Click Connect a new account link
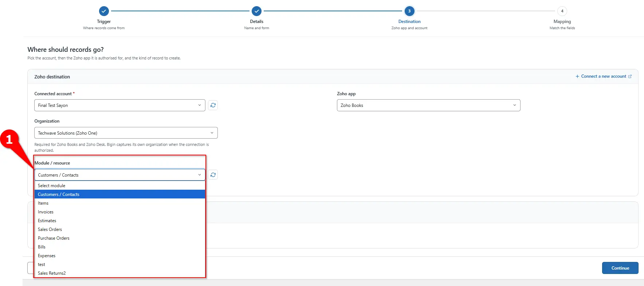This screenshot has height=286, width=644. [x=604, y=76]
